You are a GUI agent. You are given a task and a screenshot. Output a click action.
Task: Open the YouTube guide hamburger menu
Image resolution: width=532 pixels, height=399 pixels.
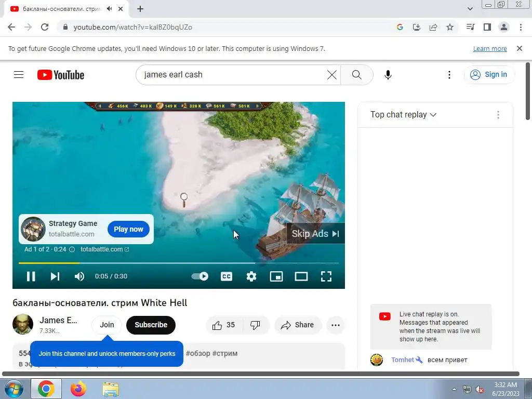point(19,75)
